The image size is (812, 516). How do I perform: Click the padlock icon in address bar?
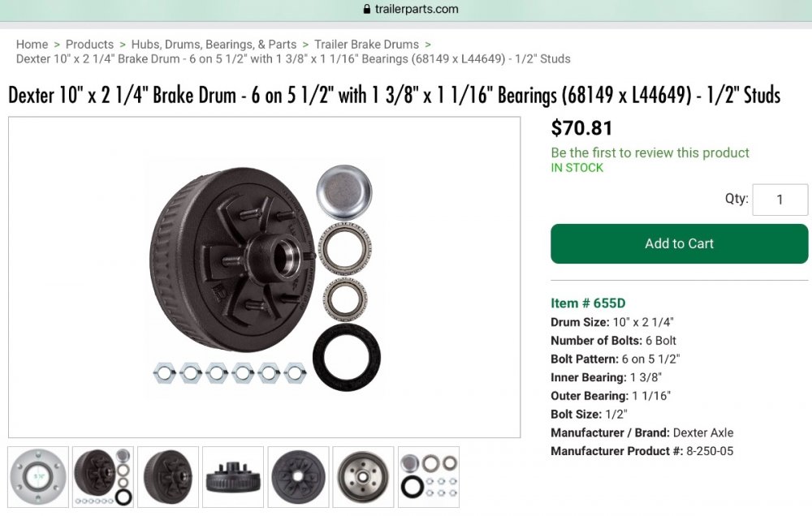coord(367,9)
